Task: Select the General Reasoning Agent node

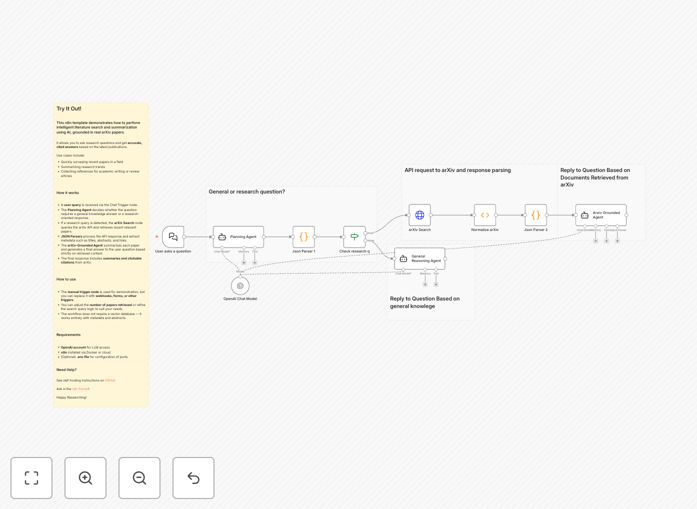Action: pyautogui.click(x=420, y=259)
